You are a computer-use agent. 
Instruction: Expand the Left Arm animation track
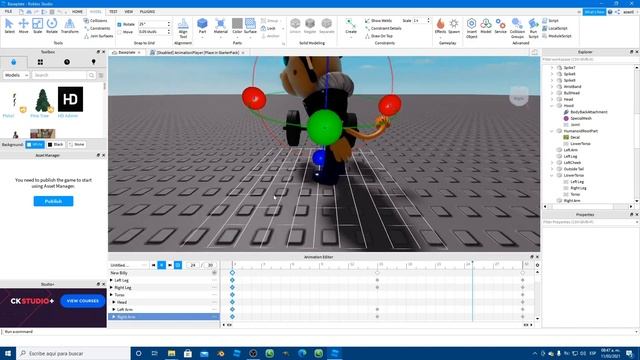[x=114, y=309]
